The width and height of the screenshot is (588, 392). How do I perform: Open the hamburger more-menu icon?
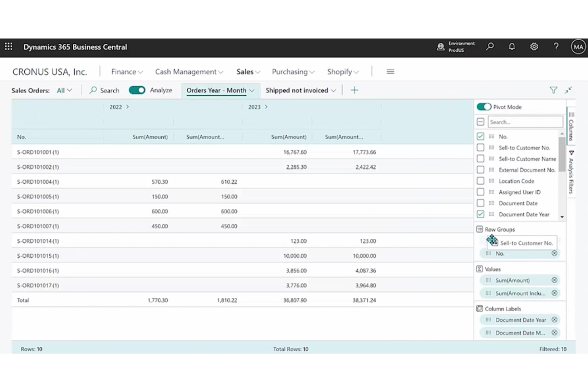tap(390, 71)
